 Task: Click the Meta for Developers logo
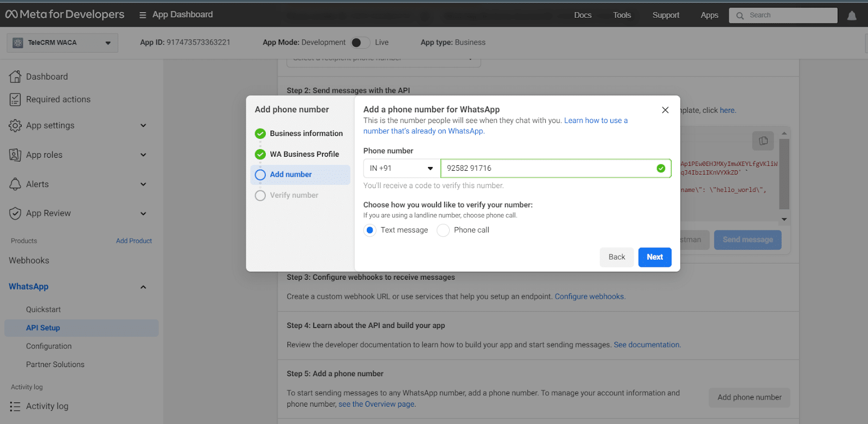coord(65,15)
